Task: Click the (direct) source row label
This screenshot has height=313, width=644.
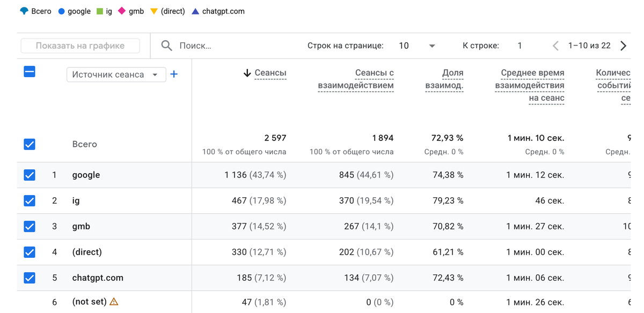Action: (87, 252)
